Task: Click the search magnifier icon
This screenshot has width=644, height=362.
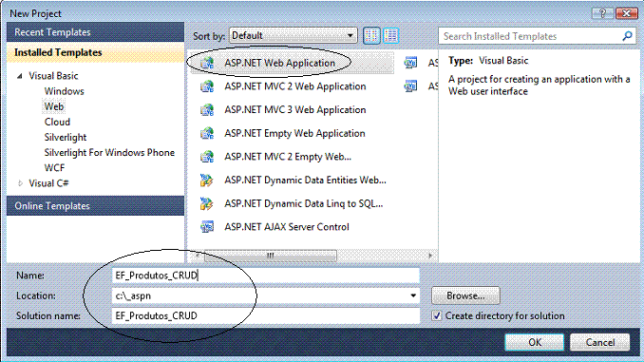Action: [x=627, y=36]
